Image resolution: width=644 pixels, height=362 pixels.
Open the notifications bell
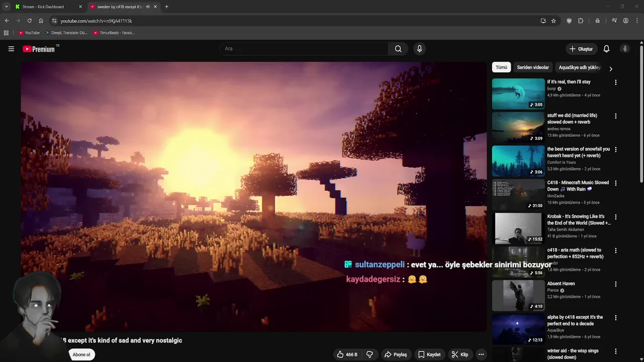pos(606,49)
